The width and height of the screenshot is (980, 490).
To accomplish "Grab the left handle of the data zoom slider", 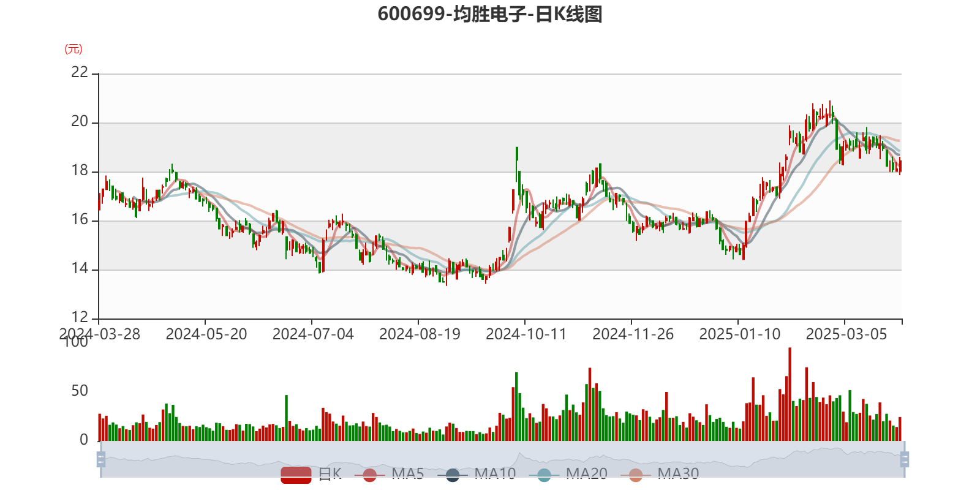I will pos(101,459).
